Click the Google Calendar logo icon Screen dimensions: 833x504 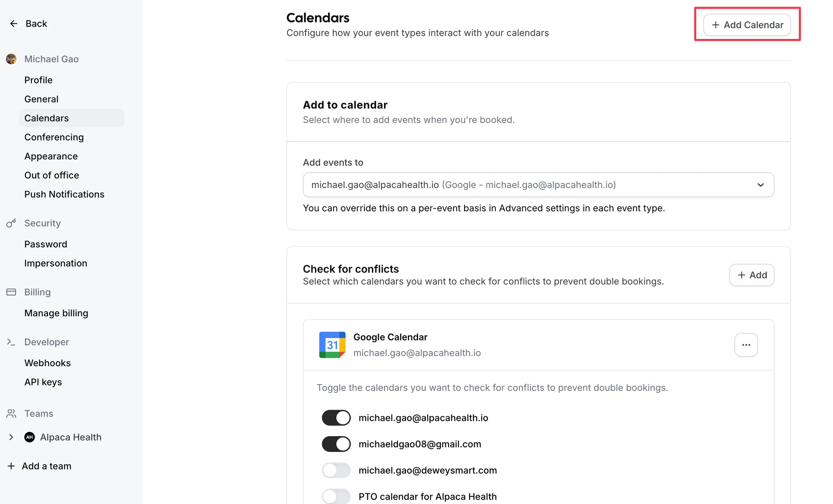point(332,345)
